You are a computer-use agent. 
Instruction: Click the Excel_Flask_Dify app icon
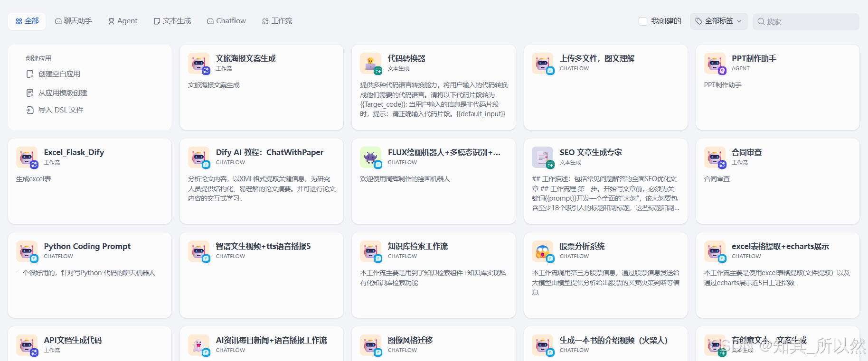pos(27,157)
